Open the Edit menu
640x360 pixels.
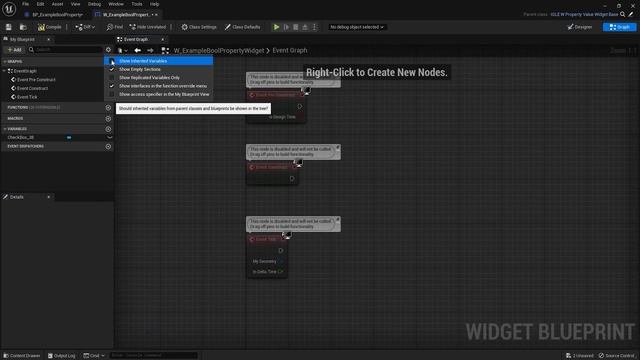[40, 4]
